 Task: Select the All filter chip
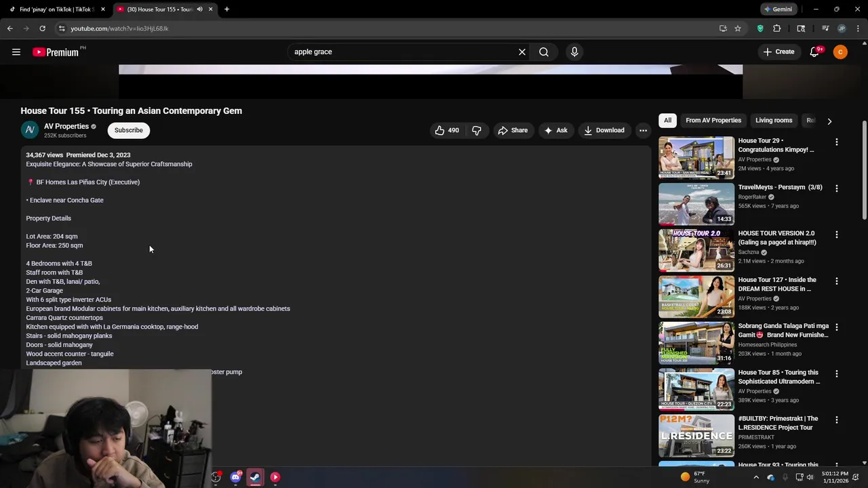pyautogui.click(x=667, y=120)
